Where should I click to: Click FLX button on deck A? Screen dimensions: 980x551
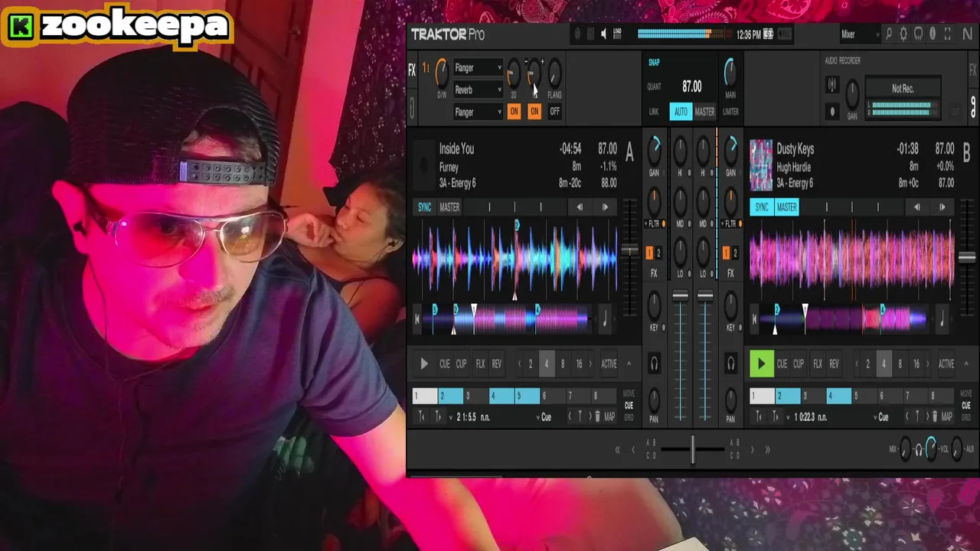tap(480, 364)
